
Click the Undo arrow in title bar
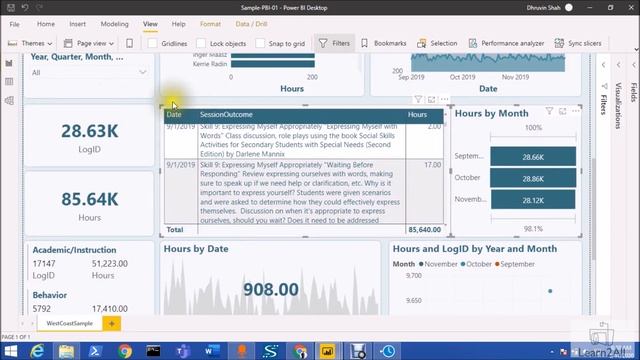25,7
